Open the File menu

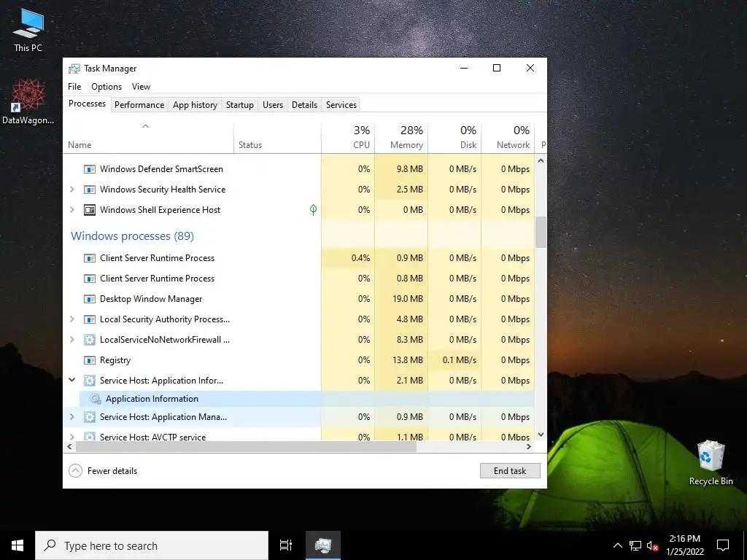click(x=74, y=87)
